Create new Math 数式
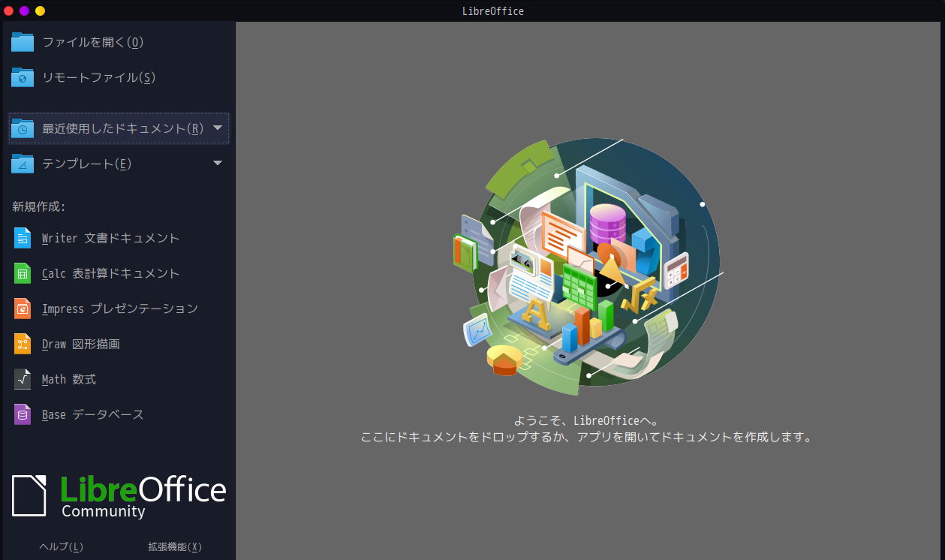Image resolution: width=945 pixels, height=560 pixels. tap(119, 379)
